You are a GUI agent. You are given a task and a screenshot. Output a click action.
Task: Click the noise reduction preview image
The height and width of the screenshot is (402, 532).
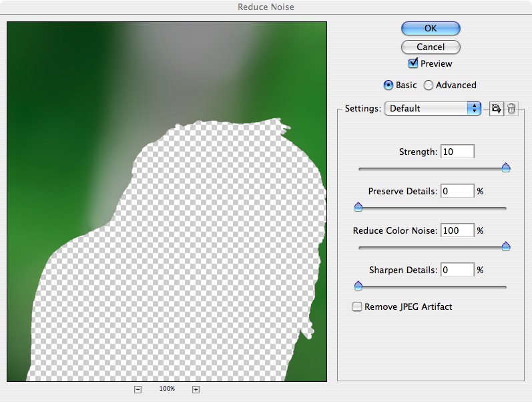coord(167,202)
